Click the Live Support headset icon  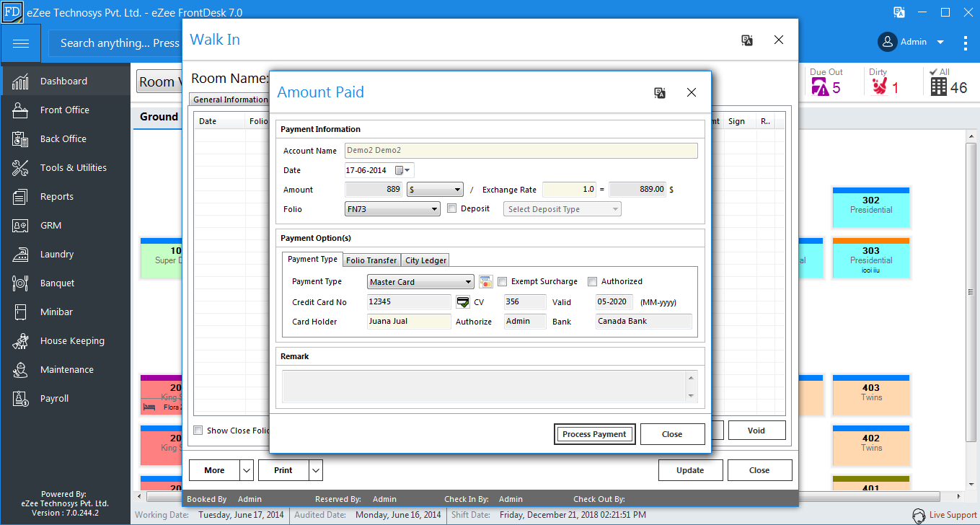tap(919, 515)
